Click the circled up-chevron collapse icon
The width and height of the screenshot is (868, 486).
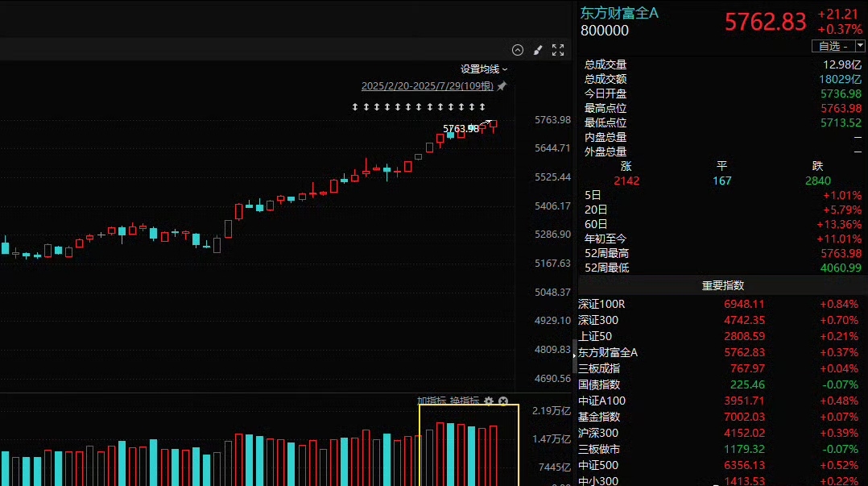[518, 50]
